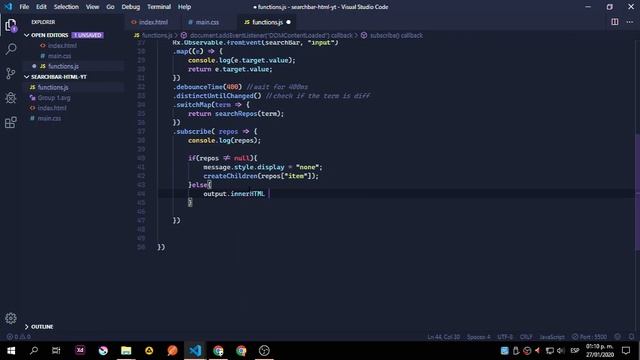The image size is (640, 360).
Task: Switch to the Visual Studio Code taskbar icon
Action: (195, 351)
